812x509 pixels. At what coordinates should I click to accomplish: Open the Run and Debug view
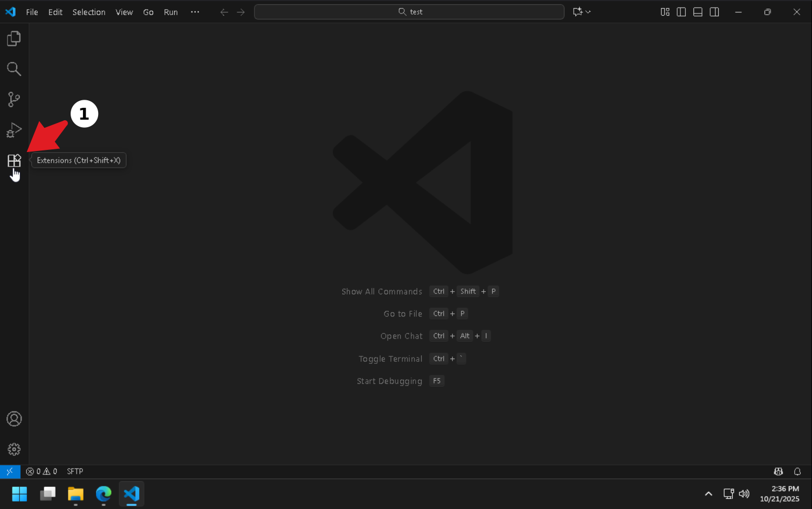pyautogui.click(x=14, y=129)
